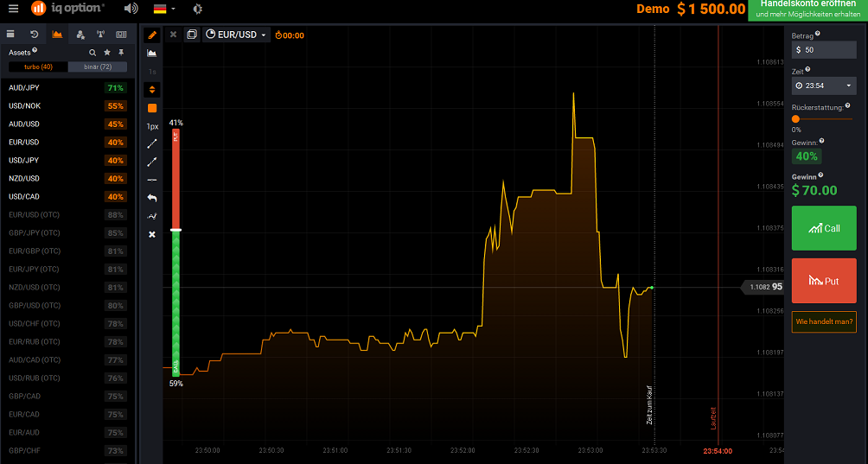Click the Demo $1 500.00 balance
868x464 pixels.
click(x=690, y=9)
